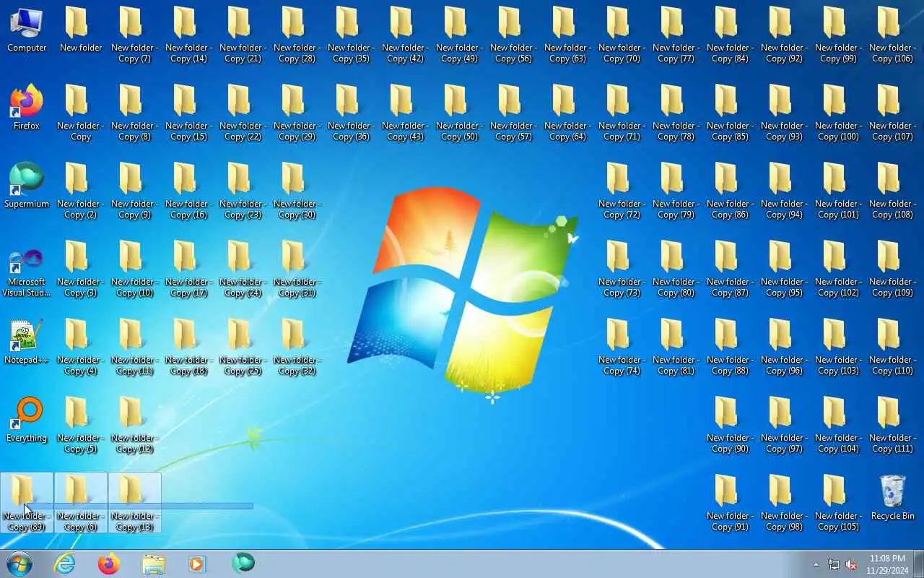Open the muted volume tray icon
Screen dimensions: 924x578
pos(852,564)
